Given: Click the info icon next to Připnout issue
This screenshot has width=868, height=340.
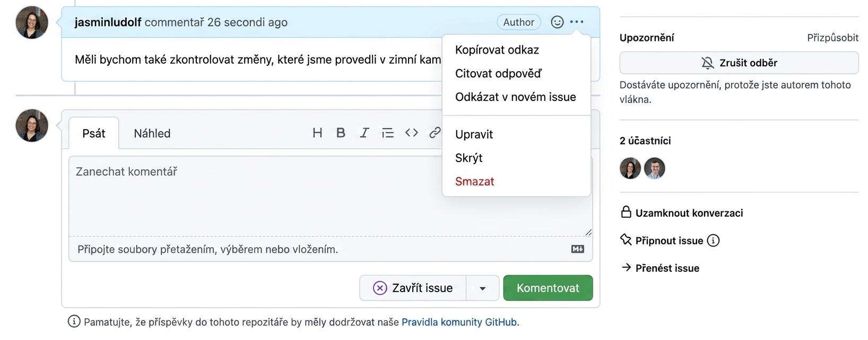Looking at the screenshot, I should click(714, 241).
